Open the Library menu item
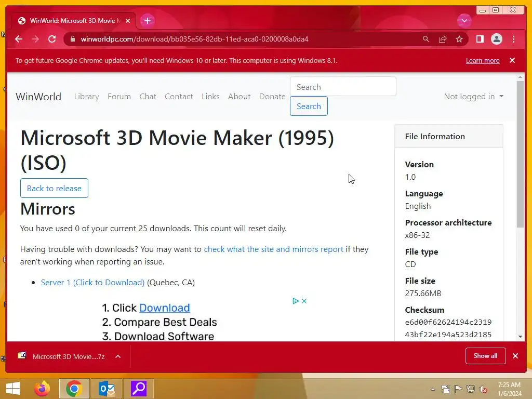The width and height of the screenshot is (532, 399). pos(87,96)
